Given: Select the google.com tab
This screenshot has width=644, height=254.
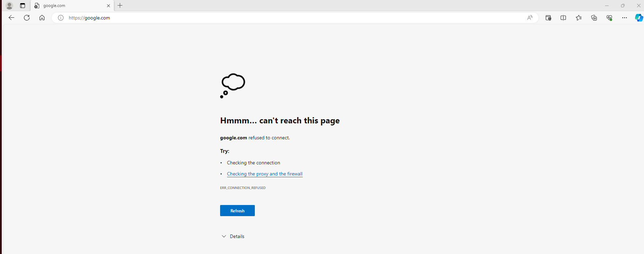Looking at the screenshot, I should [x=72, y=6].
